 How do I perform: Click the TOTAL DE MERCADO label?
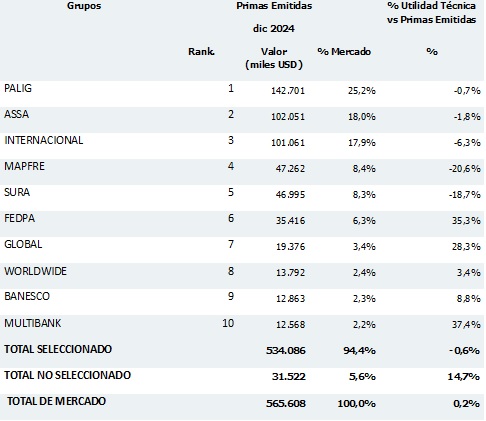pos(56,401)
